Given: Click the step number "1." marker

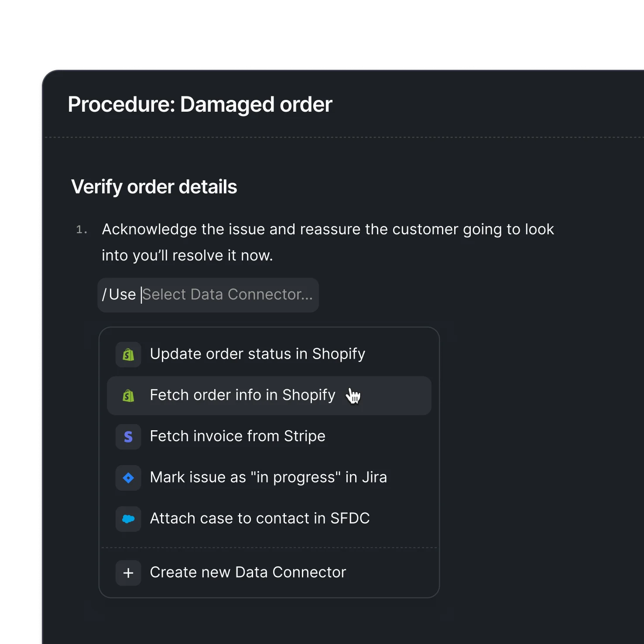Looking at the screenshot, I should point(82,230).
